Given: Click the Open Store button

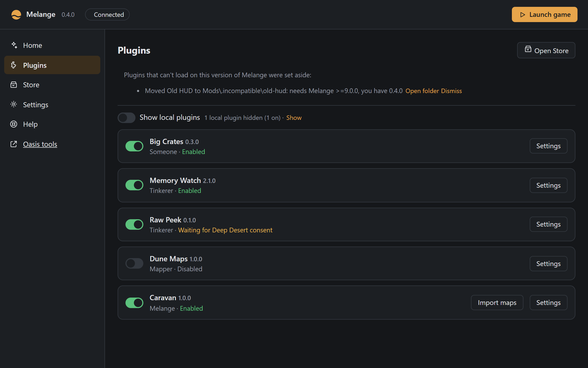Looking at the screenshot, I should coord(546,50).
